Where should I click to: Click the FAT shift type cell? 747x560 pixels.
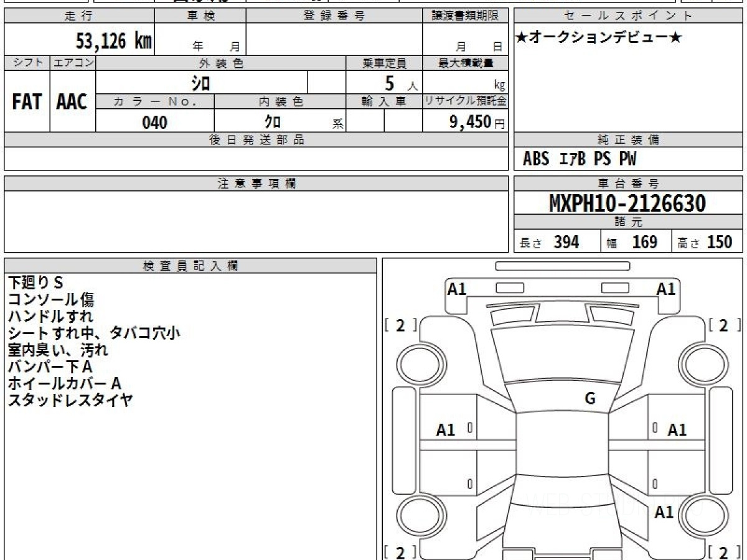click(x=27, y=102)
